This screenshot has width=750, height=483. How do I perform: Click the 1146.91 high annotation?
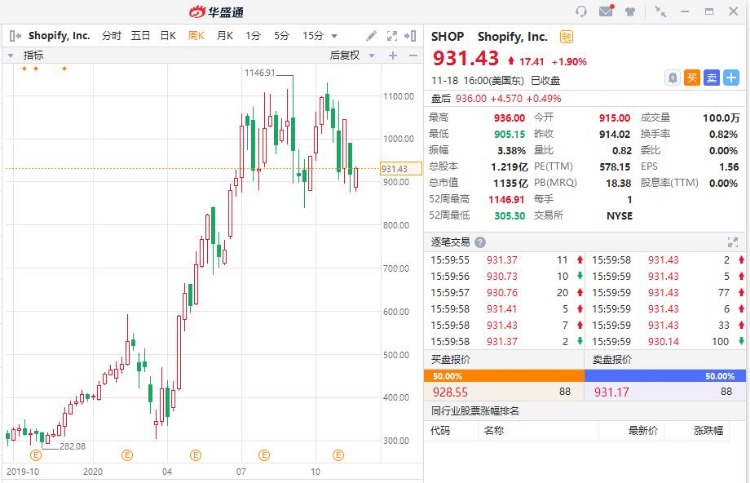click(260, 73)
